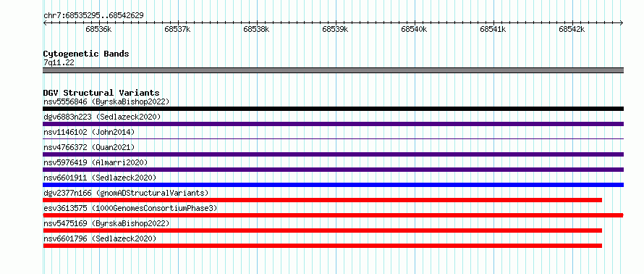Screen dimensions: 644x274
Task: Click the nsv4766372 (Quan2021) label
Action: [89, 147]
